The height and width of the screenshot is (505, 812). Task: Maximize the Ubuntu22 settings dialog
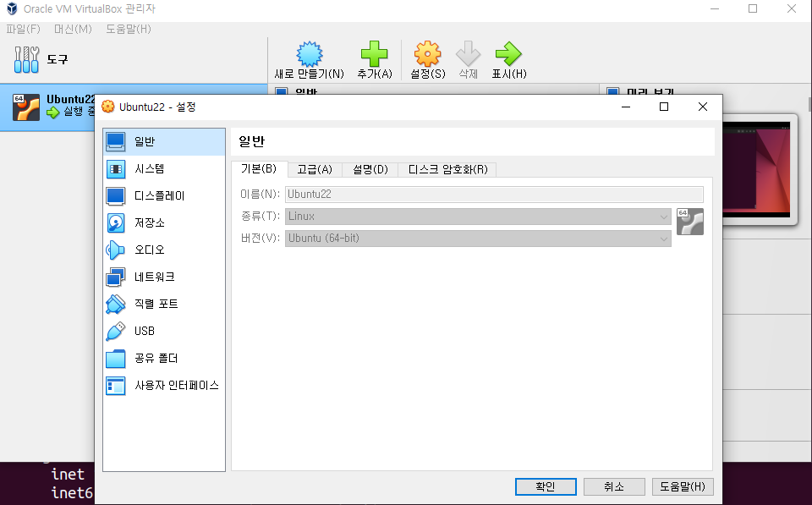click(664, 107)
